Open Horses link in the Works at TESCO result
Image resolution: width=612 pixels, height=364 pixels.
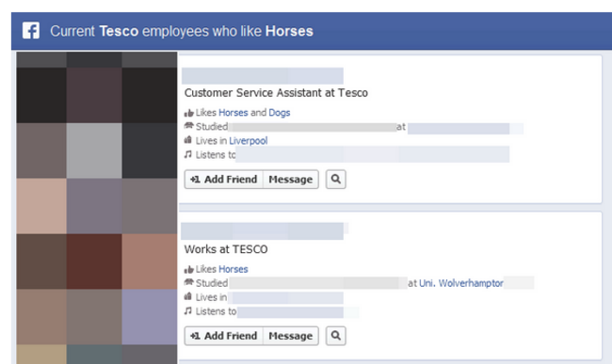233,269
